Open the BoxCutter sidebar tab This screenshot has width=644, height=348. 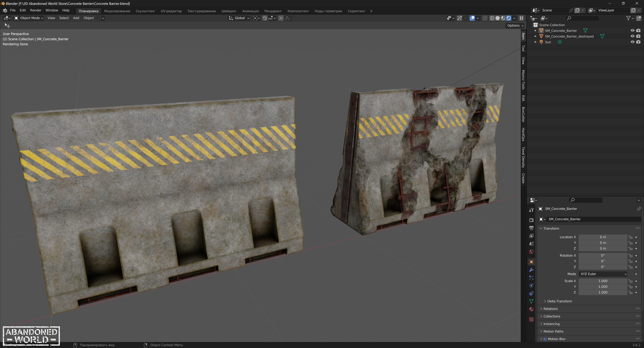[x=523, y=115]
